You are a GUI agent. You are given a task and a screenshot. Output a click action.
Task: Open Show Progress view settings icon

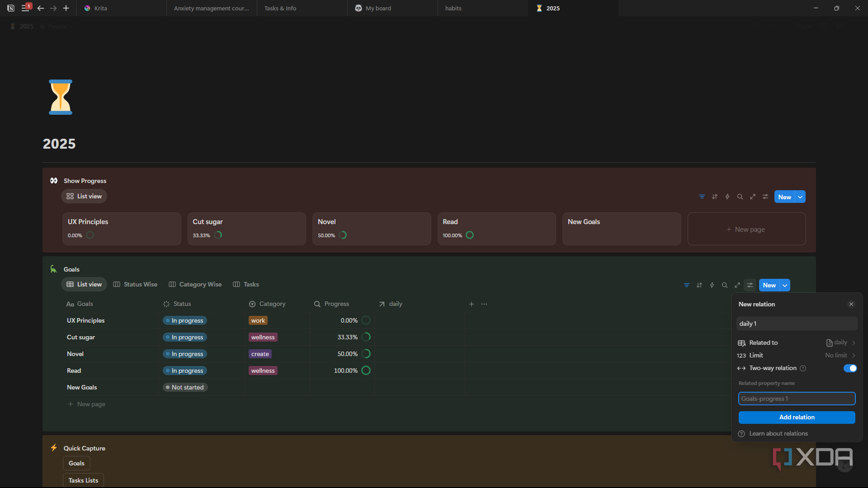pos(765,197)
